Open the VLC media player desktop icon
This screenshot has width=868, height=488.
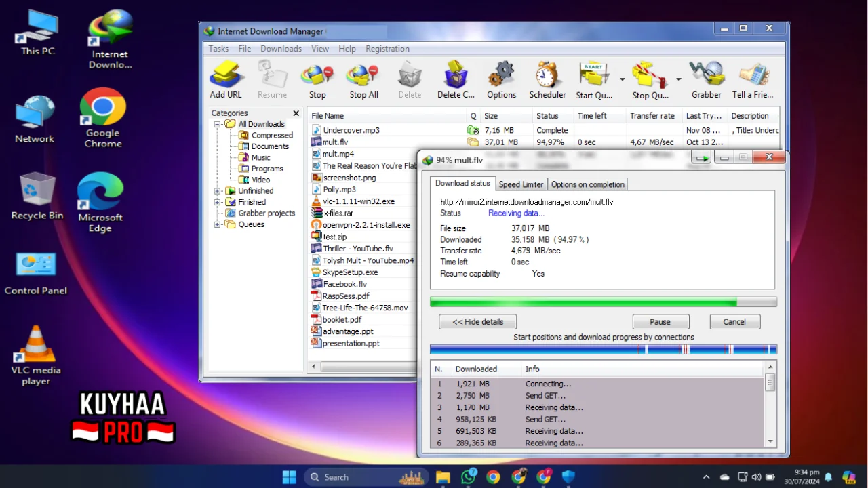[36, 355]
